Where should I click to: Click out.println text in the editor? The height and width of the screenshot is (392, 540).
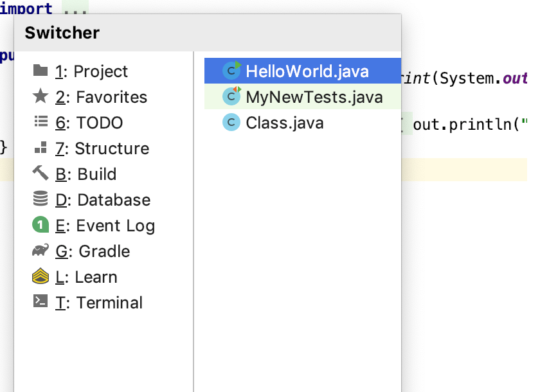(x=462, y=124)
